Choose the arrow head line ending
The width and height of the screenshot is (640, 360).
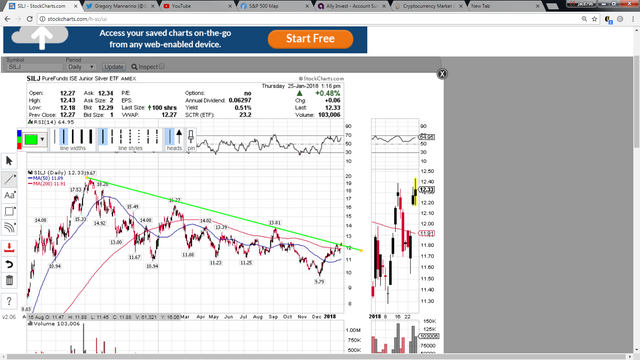[x=179, y=137]
